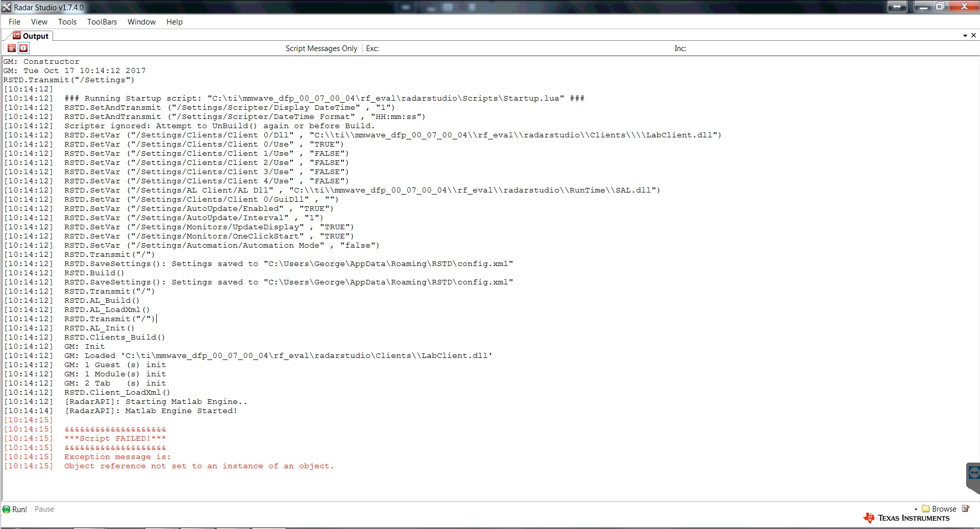This screenshot has width=980, height=529.
Task: Click RSTD.Transmit("/Settings") line
Action: [x=69, y=80]
